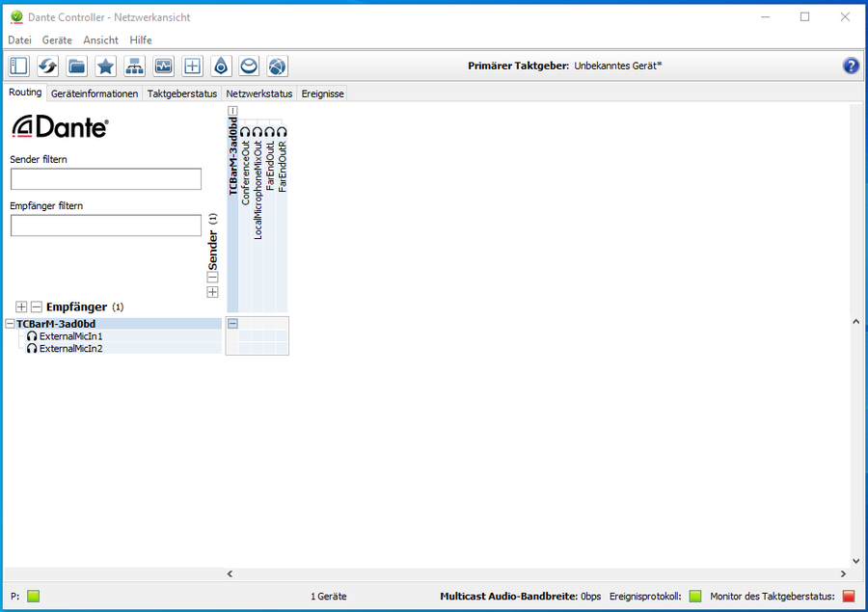868x612 pixels.
Task: Route FarEndOutR to ExternalMicIn2 grid cell
Action: 282,349
